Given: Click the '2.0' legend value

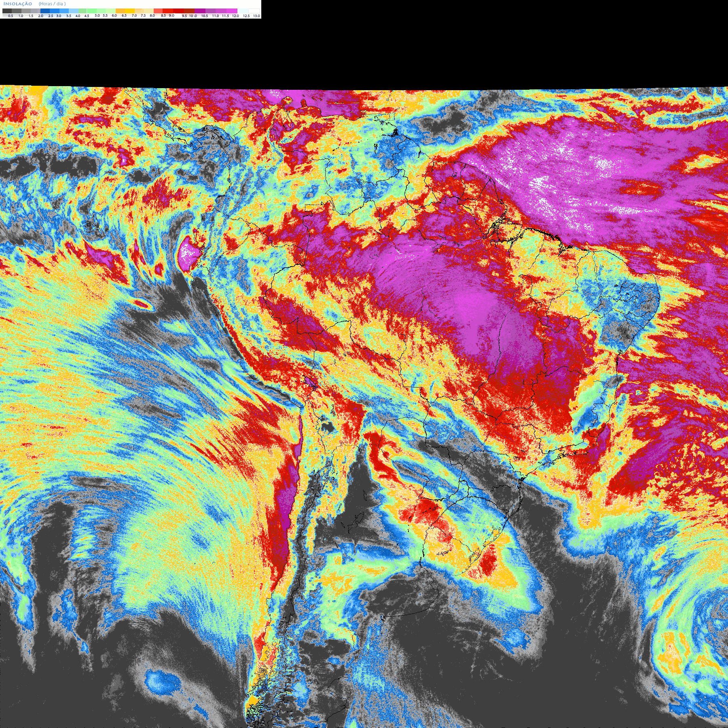Looking at the screenshot, I should (x=40, y=16).
